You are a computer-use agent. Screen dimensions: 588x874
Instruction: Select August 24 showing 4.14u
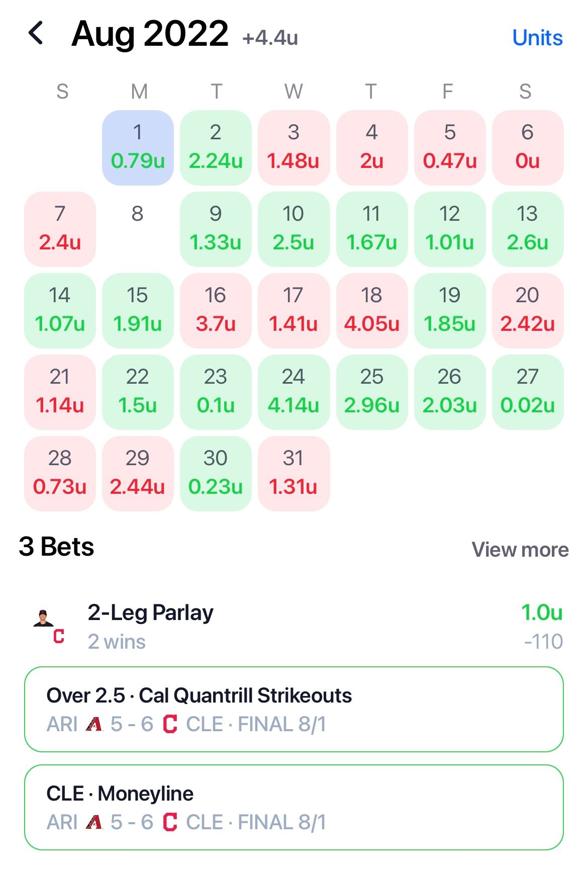coord(293,392)
